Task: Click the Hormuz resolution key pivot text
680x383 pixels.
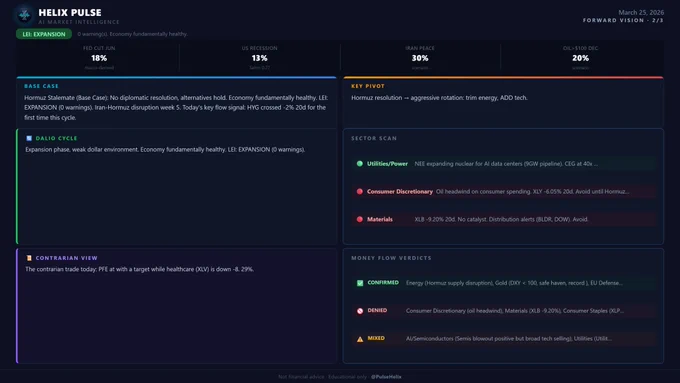Action: 439,98
